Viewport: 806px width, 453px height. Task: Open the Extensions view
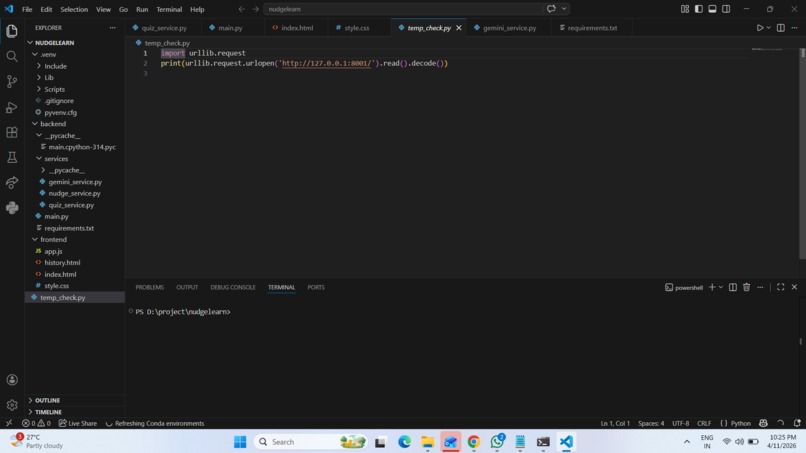[x=12, y=132]
